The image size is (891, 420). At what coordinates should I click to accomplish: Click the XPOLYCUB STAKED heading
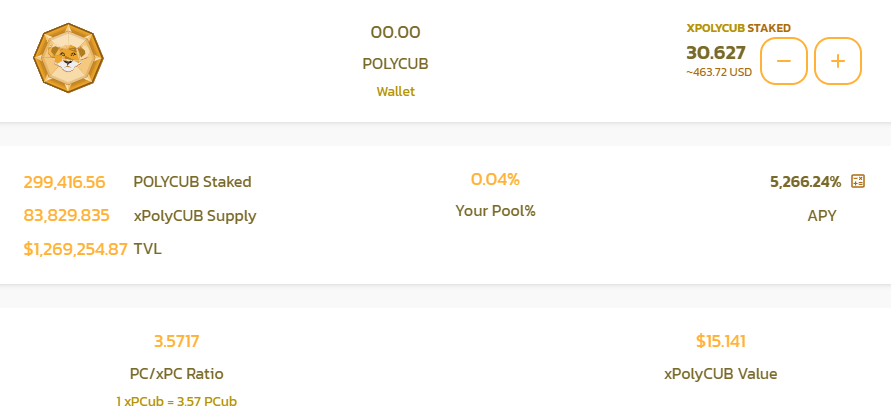pyautogui.click(x=738, y=28)
